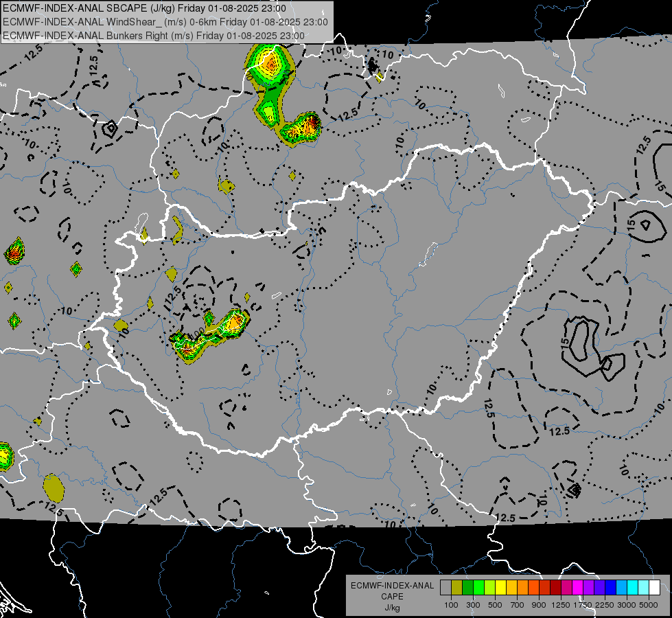Click the WindShear 0-6km title line

(165, 22)
